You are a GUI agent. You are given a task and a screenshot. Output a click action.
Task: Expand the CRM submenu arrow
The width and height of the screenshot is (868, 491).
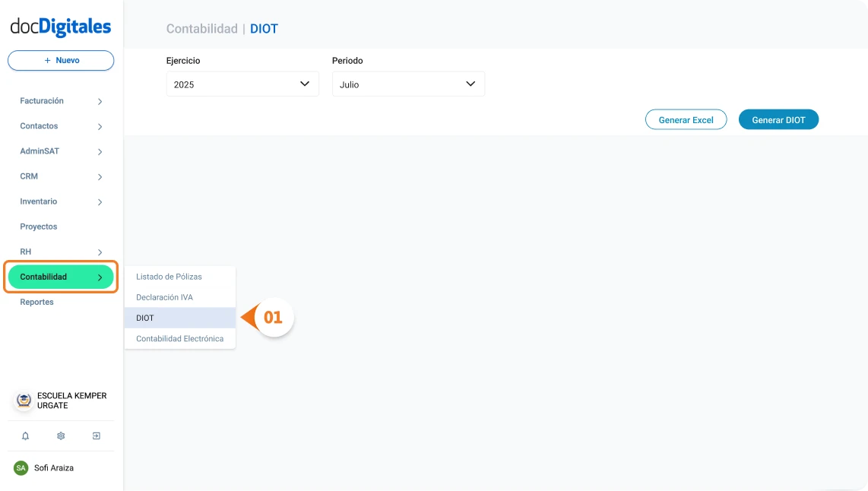100,176
